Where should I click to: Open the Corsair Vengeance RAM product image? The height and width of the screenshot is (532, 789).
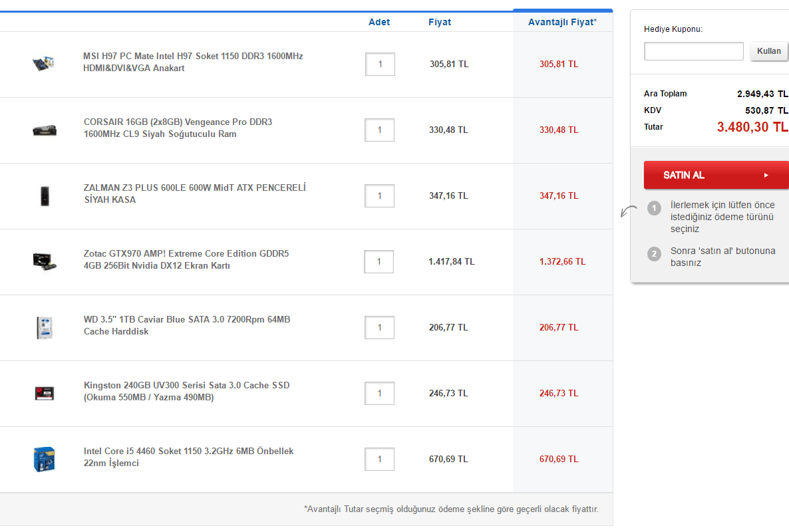click(x=44, y=130)
